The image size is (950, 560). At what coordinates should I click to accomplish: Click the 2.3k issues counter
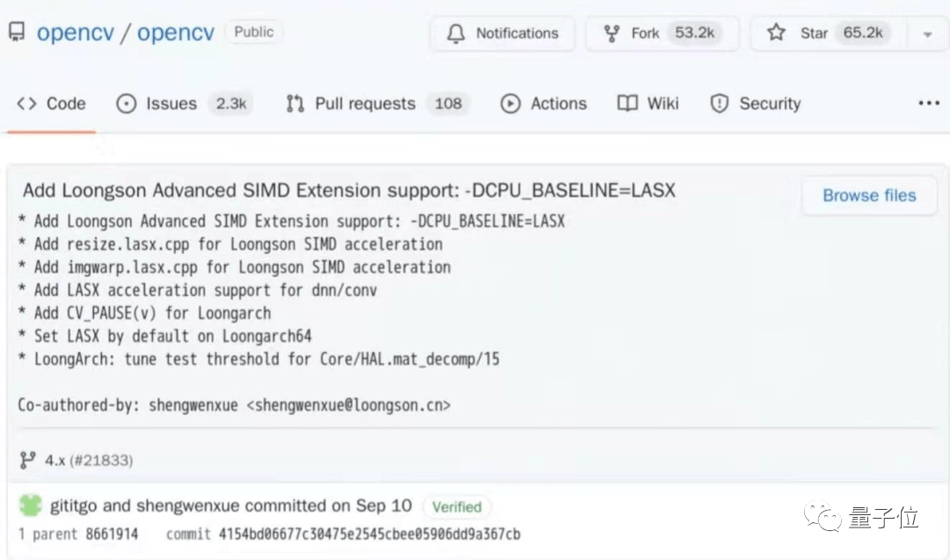click(x=230, y=104)
